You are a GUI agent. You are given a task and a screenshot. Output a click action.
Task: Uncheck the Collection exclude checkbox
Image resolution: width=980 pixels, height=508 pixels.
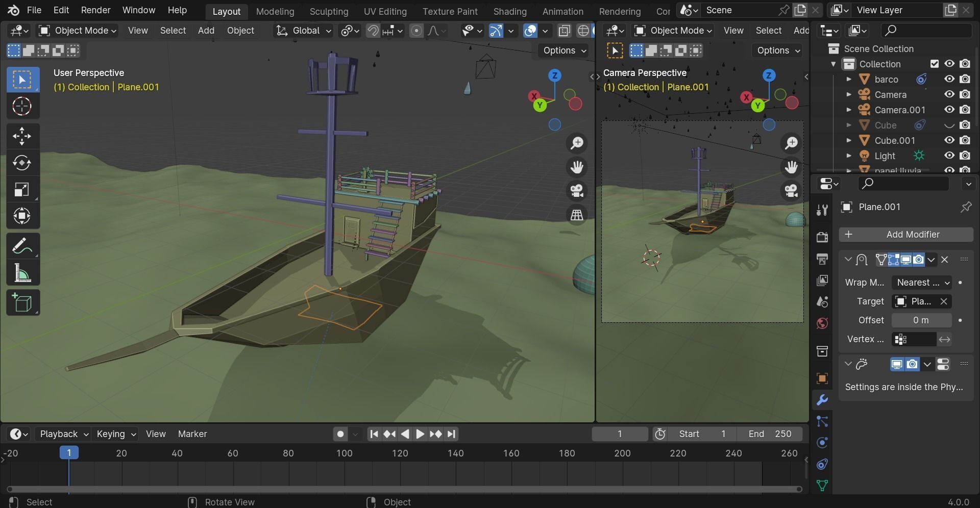click(x=934, y=64)
